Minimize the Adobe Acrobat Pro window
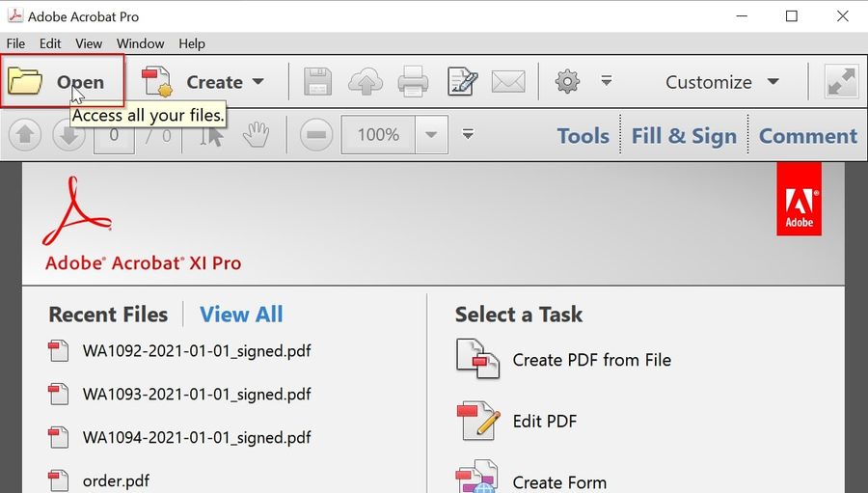868x493 pixels. [742, 16]
